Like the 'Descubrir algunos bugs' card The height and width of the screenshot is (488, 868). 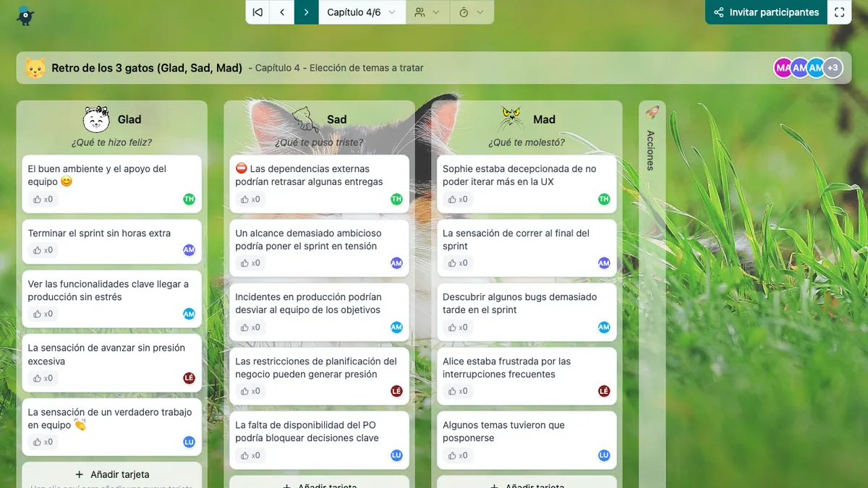[x=458, y=328]
